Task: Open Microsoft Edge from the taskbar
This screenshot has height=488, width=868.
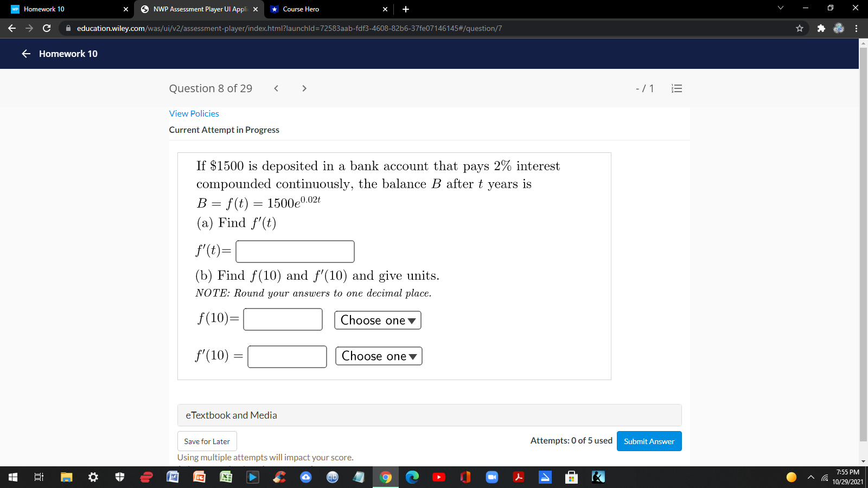Action: [413, 477]
